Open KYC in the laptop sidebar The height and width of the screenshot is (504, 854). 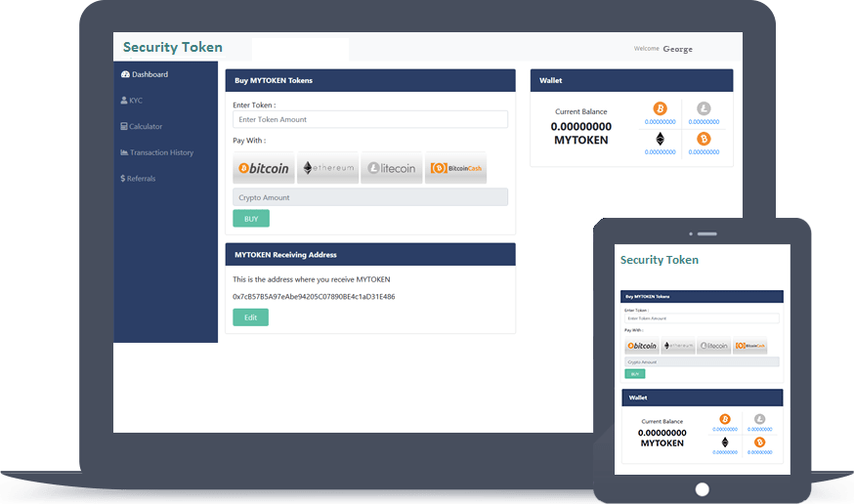pos(131,101)
